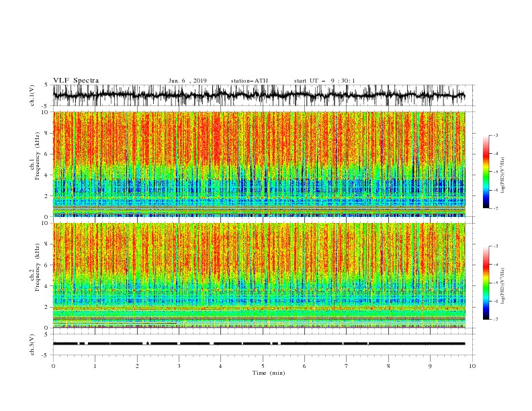This screenshot has width=532, height=411.
Task: Click the 8 kHz tick on ch.1 axis
Action: (x=47, y=133)
